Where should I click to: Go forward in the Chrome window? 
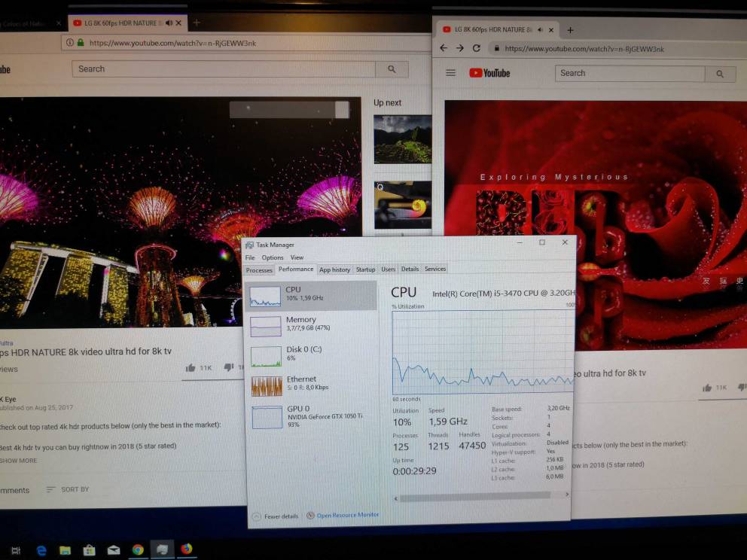pyautogui.click(x=460, y=48)
